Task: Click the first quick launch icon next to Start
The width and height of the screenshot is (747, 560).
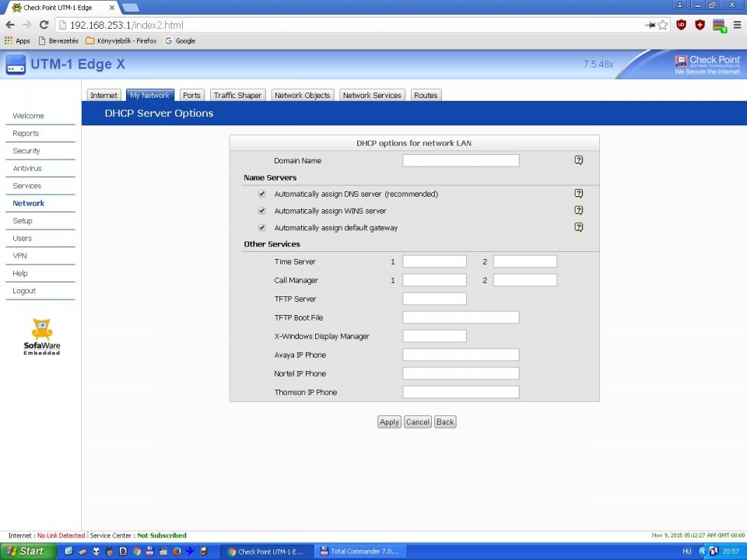Action: point(69,551)
